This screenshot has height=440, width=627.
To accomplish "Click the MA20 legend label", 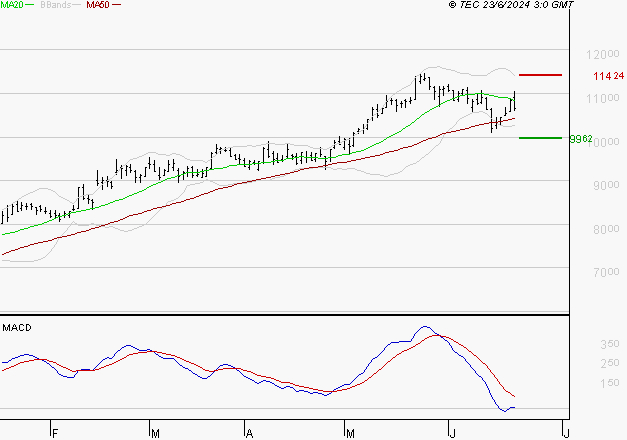I will (12, 5).
